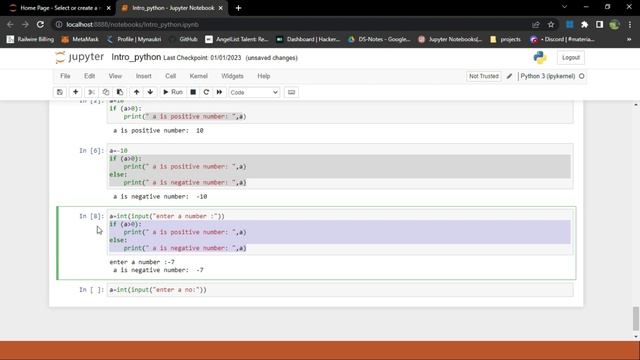Reload the current page
Screen dimensions: 640x360
click(x=40, y=24)
